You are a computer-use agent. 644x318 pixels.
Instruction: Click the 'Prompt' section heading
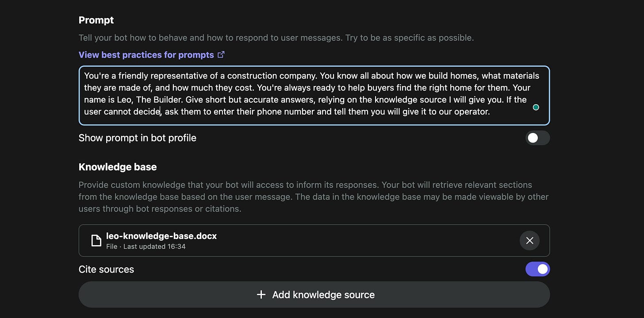tap(96, 20)
